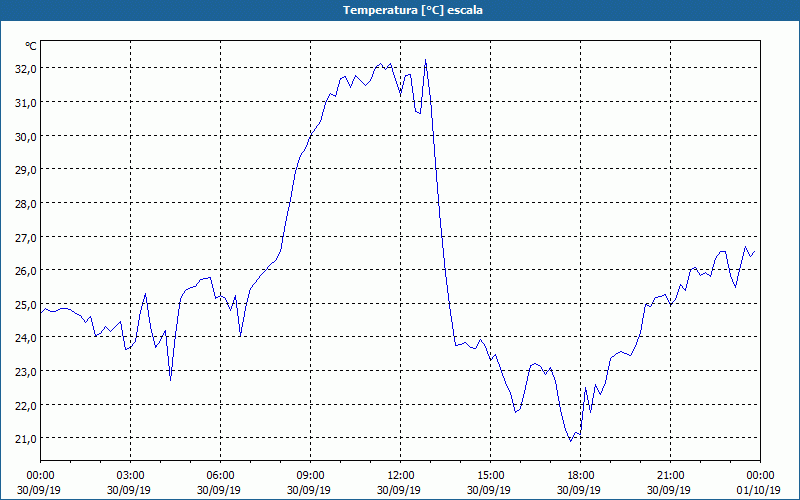
Task: Click the 30/09/19 date beneath 18:00
Action: pos(579,490)
